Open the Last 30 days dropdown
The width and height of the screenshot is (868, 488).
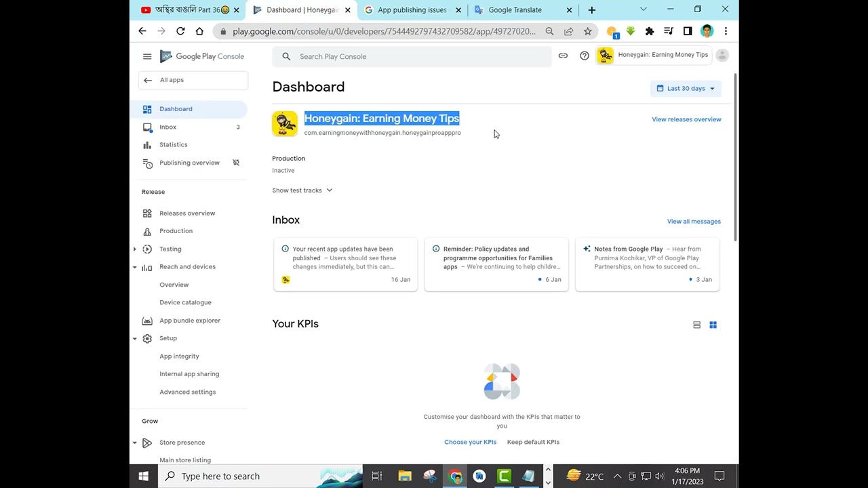686,89
